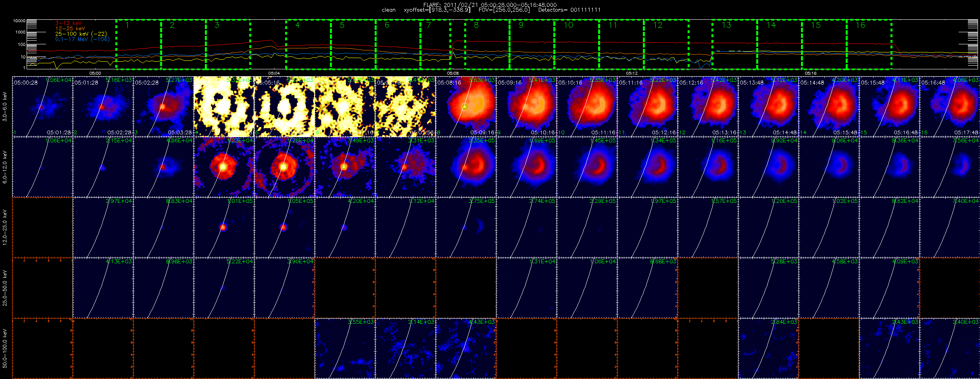This screenshot has height=379, width=980.
Task: Click the '7.40E+04' peak value label
Action: [x=966, y=201]
